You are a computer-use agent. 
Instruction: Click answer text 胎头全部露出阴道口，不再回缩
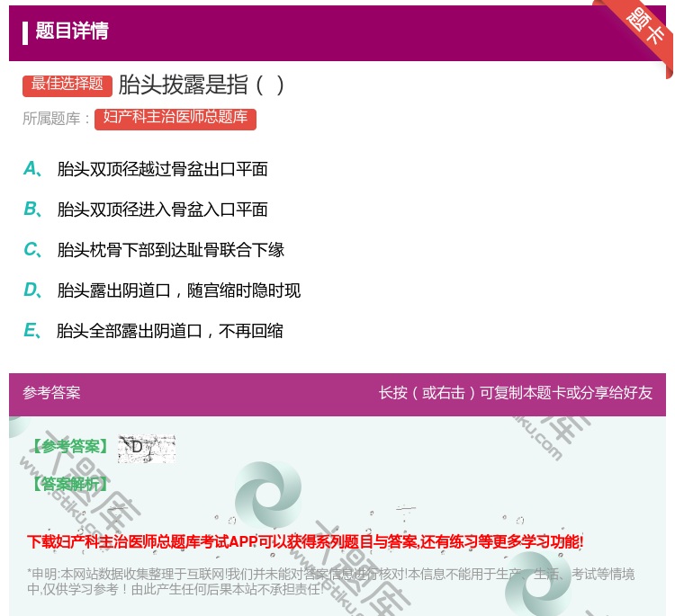(170, 331)
